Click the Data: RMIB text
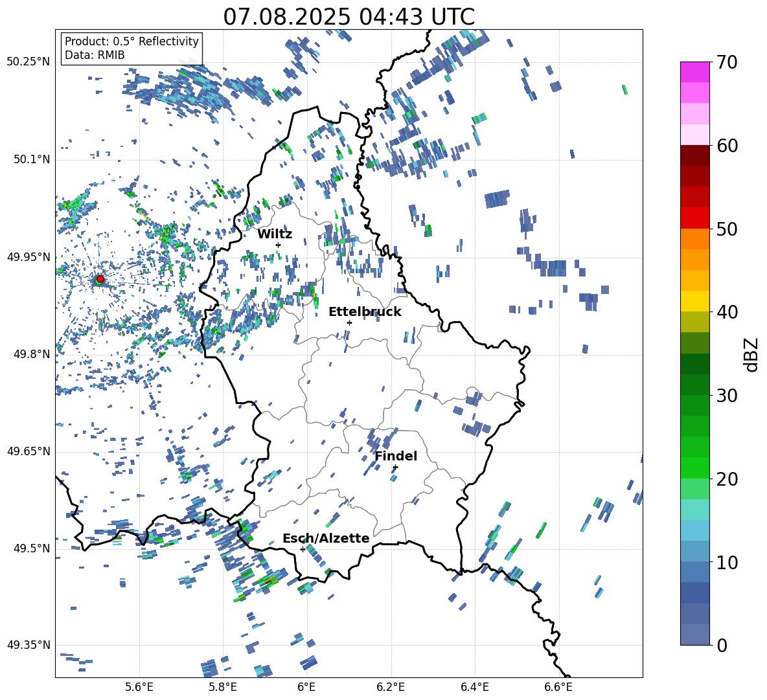 pyautogui.click(x=95, y=55)
